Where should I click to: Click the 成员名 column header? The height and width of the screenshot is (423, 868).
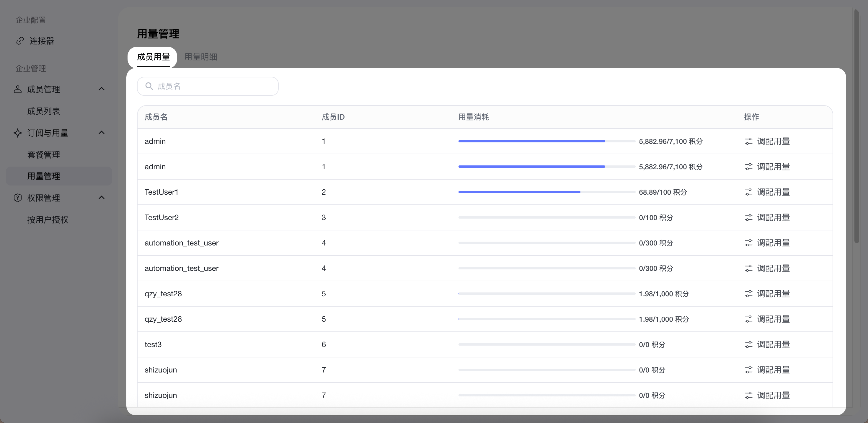pos(156,117)
